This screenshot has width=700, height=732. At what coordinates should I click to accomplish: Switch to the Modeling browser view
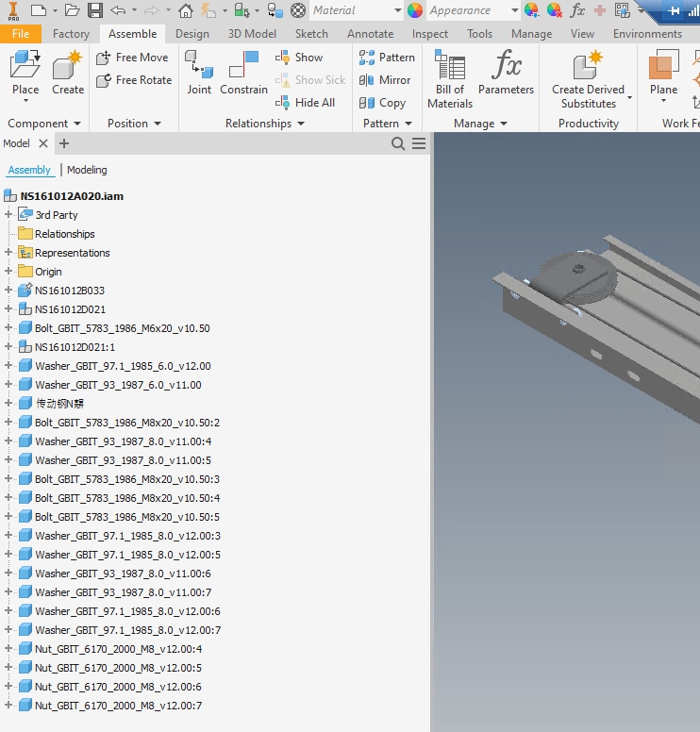[87, 170]
